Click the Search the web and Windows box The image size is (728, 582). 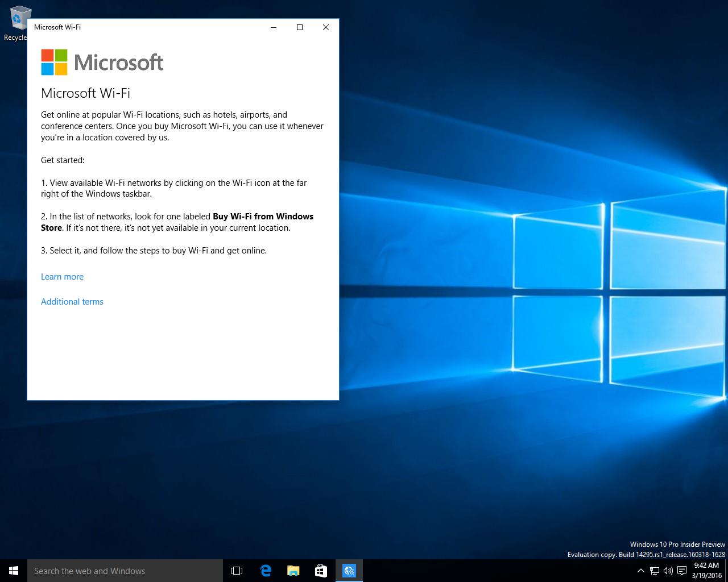[x=125, y=571]
